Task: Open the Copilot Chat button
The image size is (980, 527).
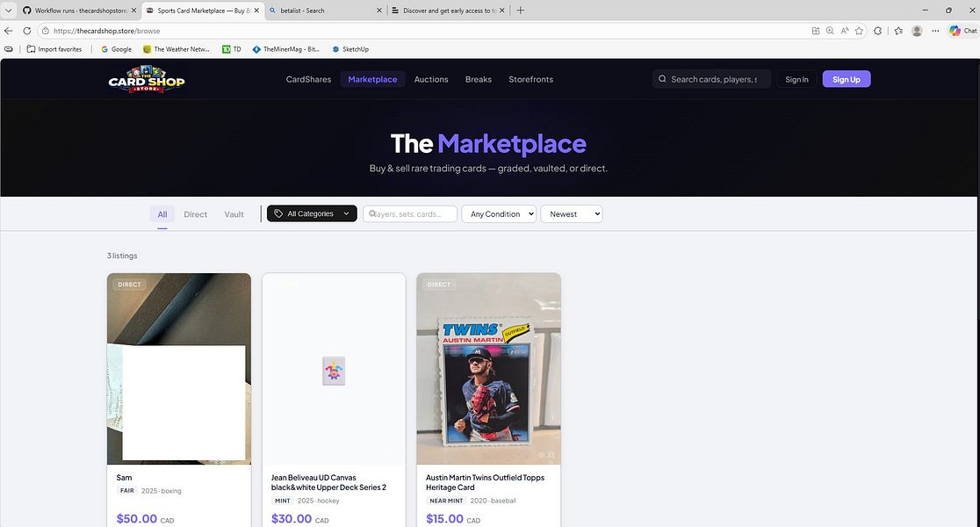Action: (x=962, y=31)
